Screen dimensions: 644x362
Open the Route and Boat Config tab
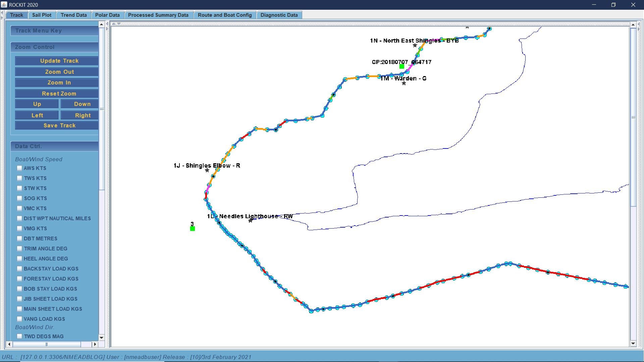click(224, 15)
